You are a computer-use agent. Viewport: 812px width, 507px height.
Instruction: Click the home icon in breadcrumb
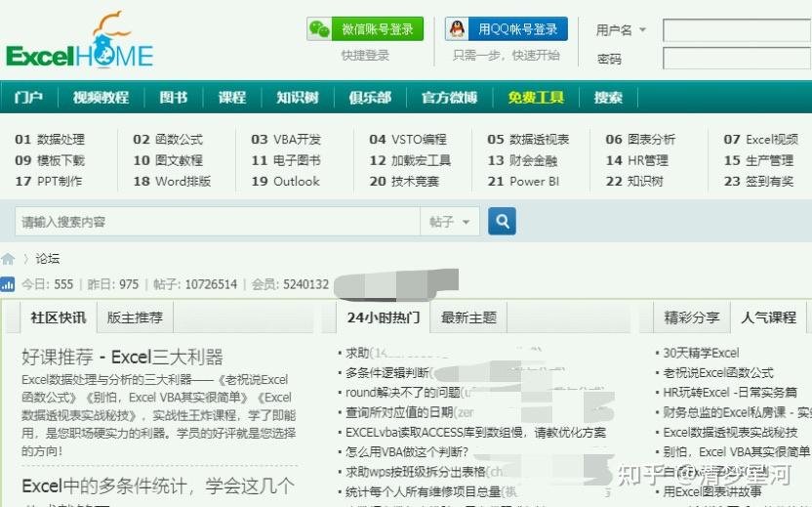pos(8,259)
